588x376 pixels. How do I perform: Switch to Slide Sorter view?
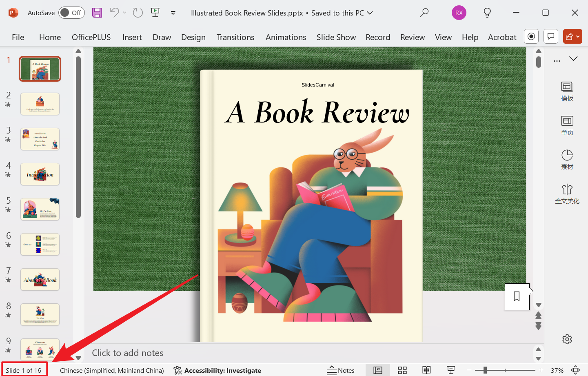coord(402,370)
